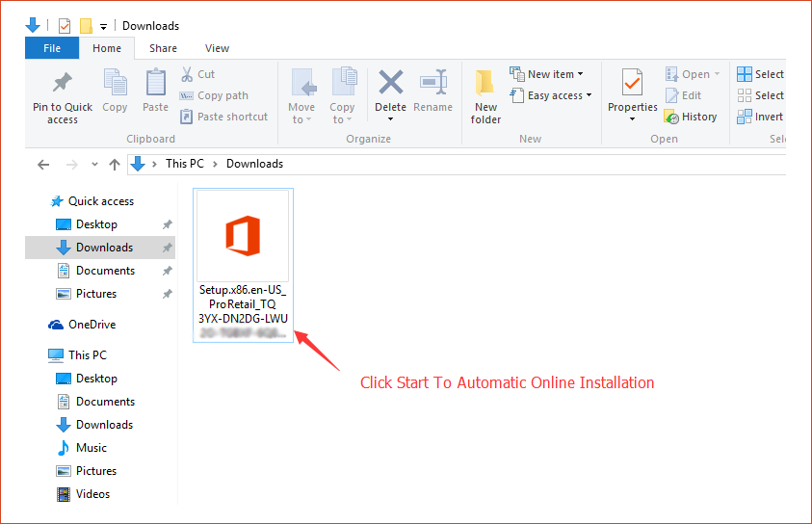The image size is (812, 524).
Task: Create a New folder from the ribbon
Action: click(x=485, y=96)
